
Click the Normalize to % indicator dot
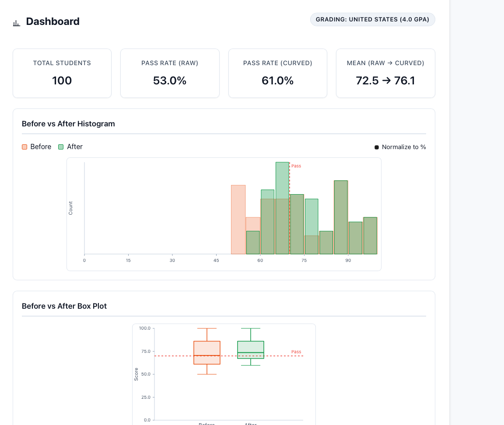point(376,147)
